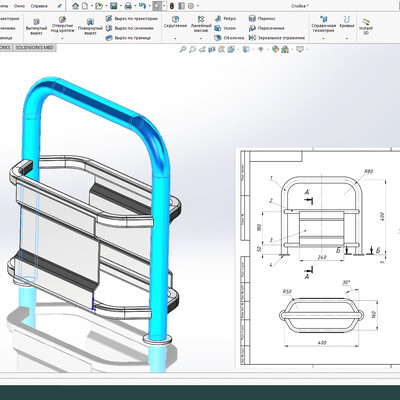Click Вырез по границе
Screen dimensions: 400x400
[x=128, y=38]
